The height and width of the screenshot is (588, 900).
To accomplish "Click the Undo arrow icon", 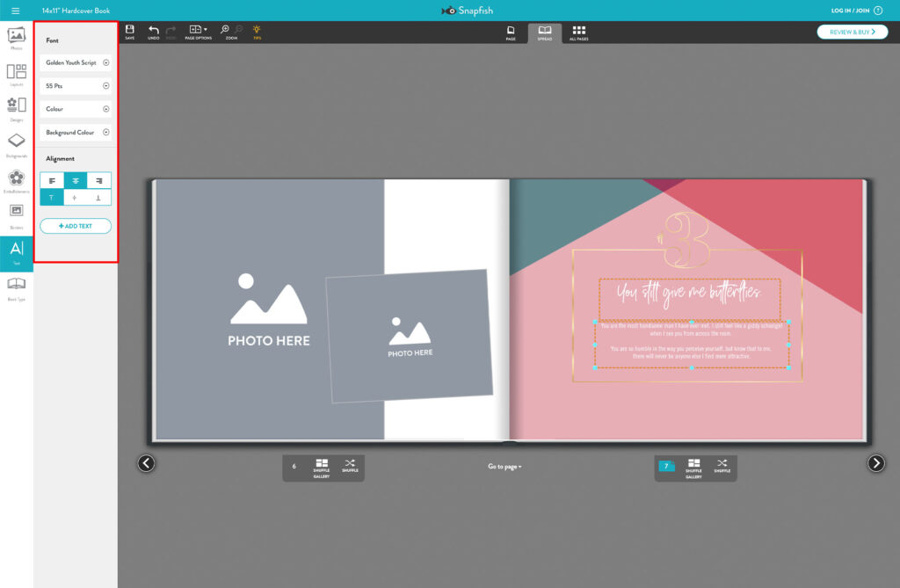I will point(154,32).
